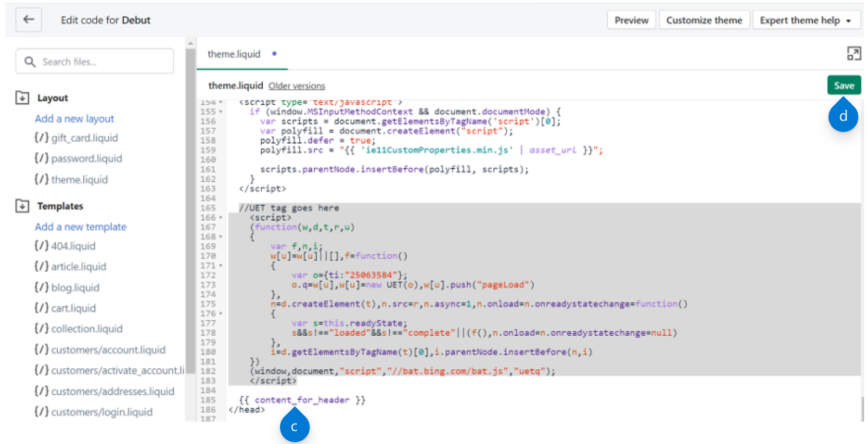Image resolution: width=868 pixels, height=444 pixels.
Task: Click the search magnifier icon
Action: tap(30, 62)
